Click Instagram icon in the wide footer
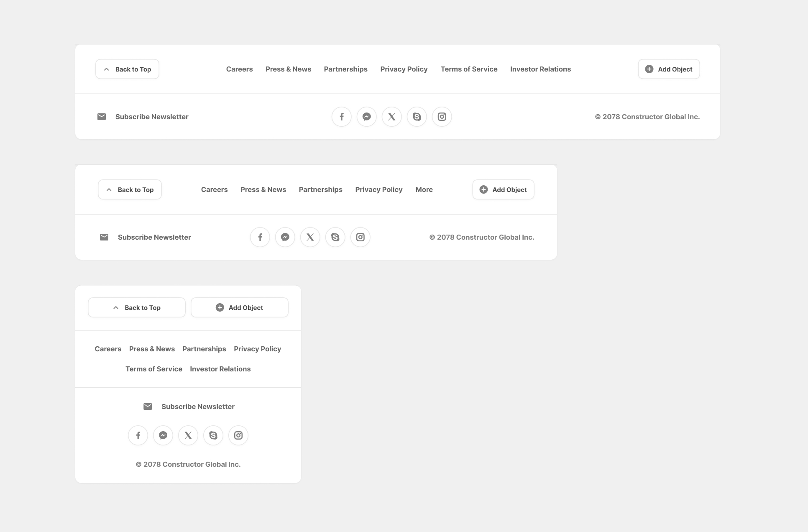The height and width of the screenshot is (532, 808). [x=442, y=117]
